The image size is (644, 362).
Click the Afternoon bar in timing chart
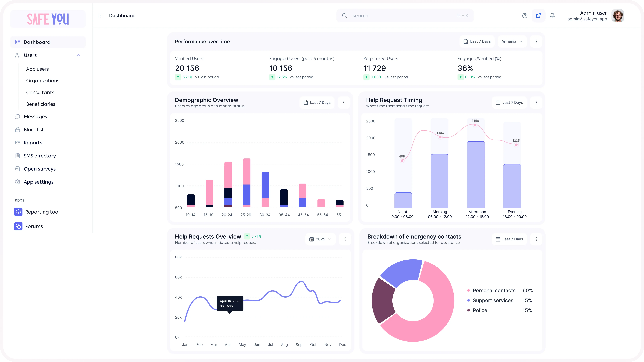point(476,175)
